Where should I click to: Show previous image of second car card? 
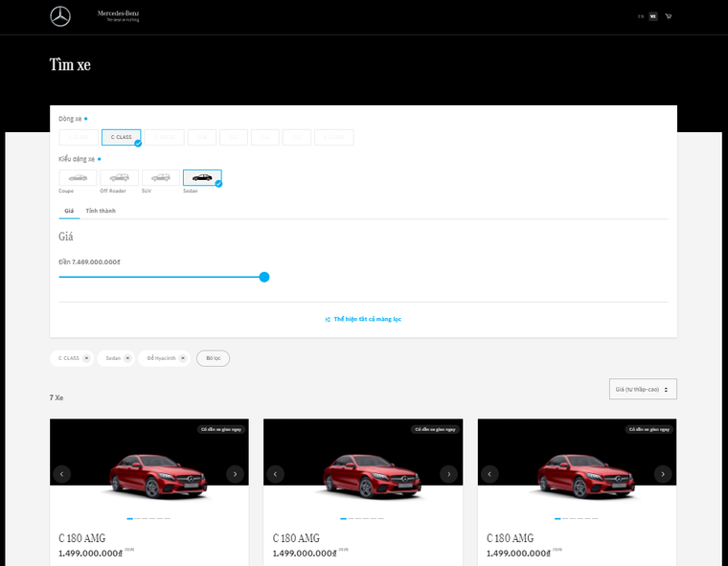tap(276, 473)
